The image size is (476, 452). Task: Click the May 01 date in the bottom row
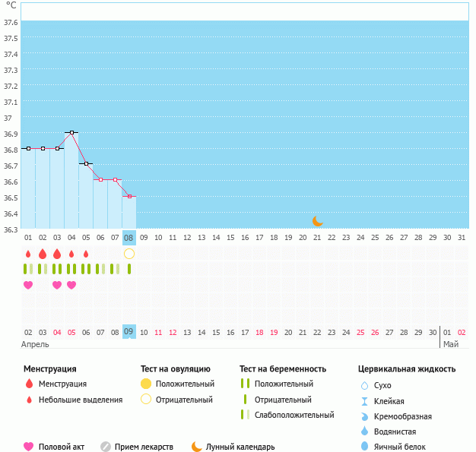click(x=447, y=332)
